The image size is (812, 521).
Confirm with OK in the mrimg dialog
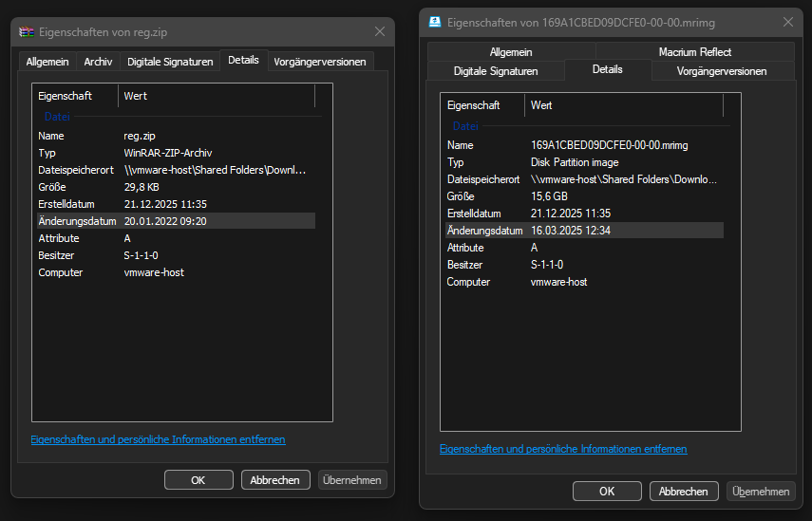[x=607, y=492]
